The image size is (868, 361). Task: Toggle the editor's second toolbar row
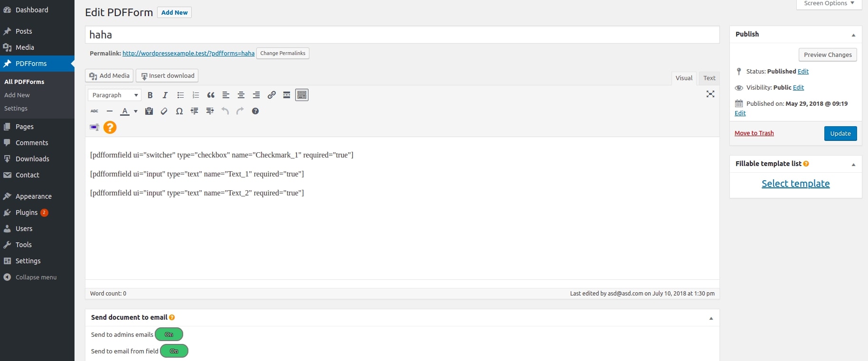click(x=302, y=95)
